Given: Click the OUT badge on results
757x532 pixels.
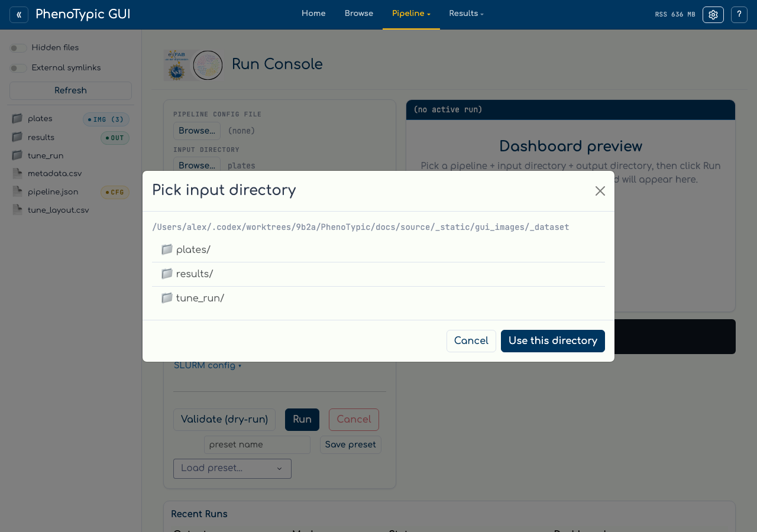Looking at the screenshot, I should 115,138.
